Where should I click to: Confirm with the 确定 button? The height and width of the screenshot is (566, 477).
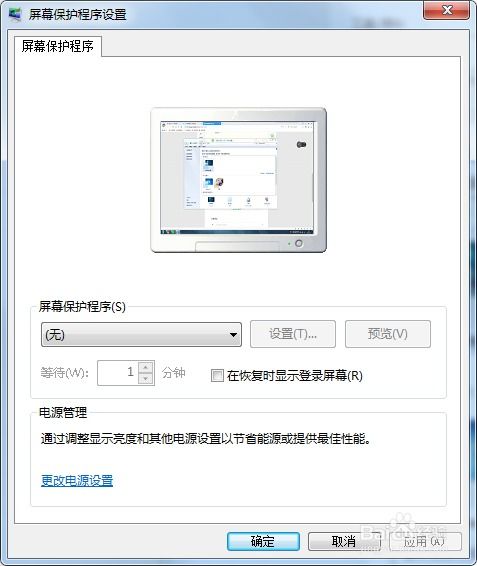263,541
